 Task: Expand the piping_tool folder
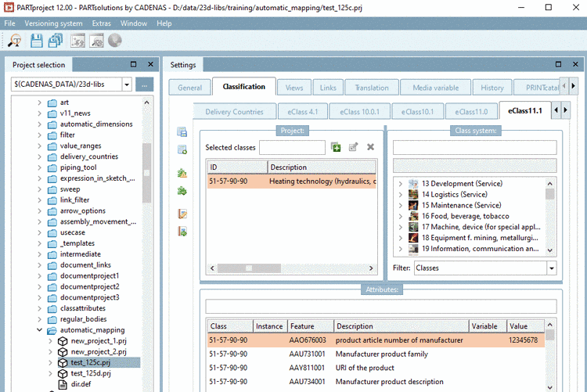pos(39,167)
